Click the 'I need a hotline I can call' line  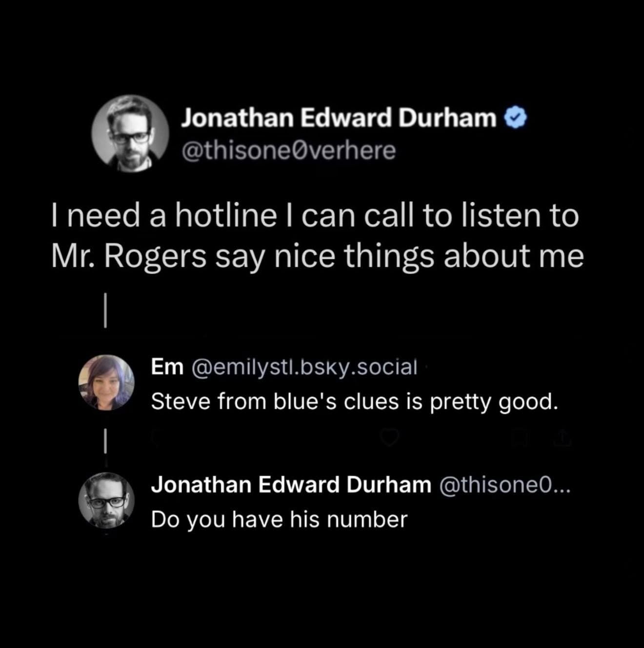point(315,216)
